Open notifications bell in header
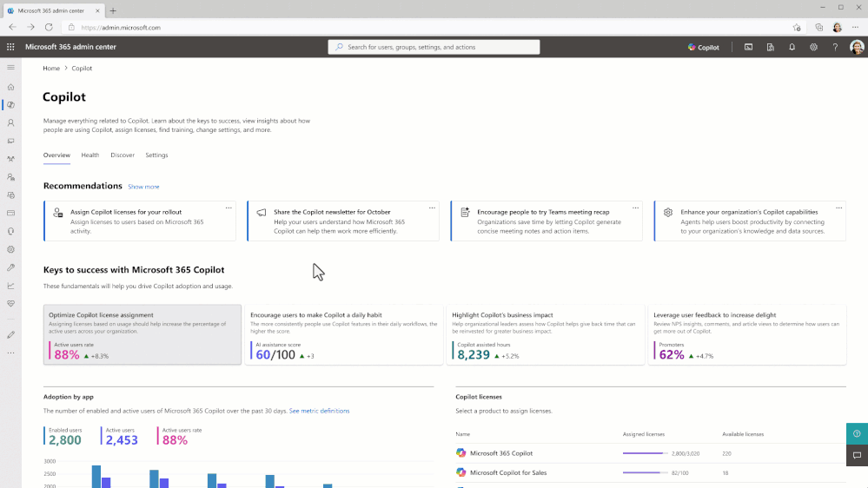 pyautogui.click(x=792, y=47)
